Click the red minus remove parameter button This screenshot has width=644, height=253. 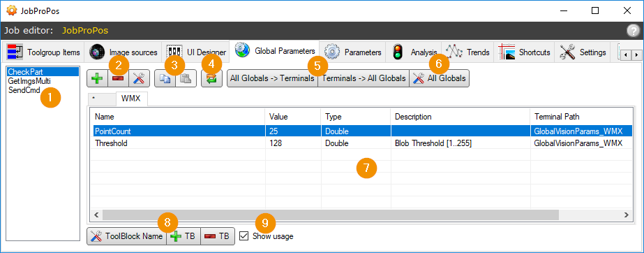118,78
